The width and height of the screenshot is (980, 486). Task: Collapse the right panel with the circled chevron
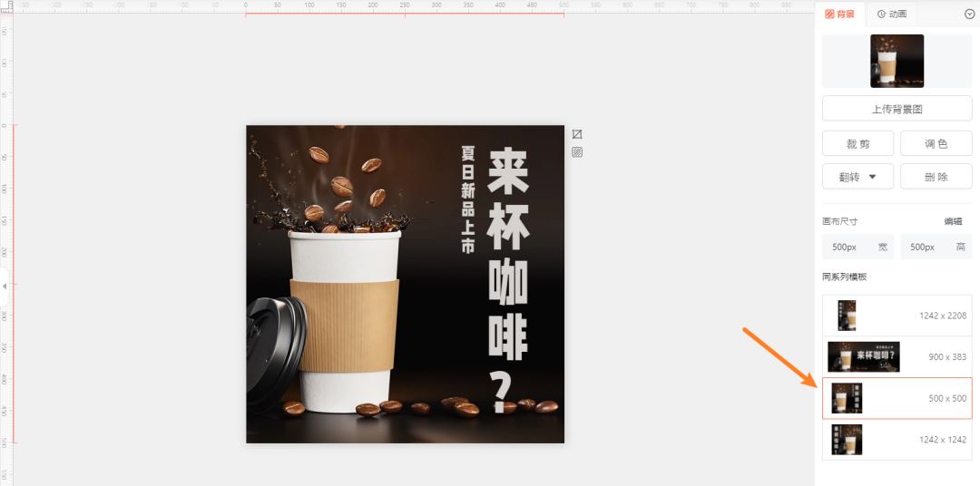(969, 14)
